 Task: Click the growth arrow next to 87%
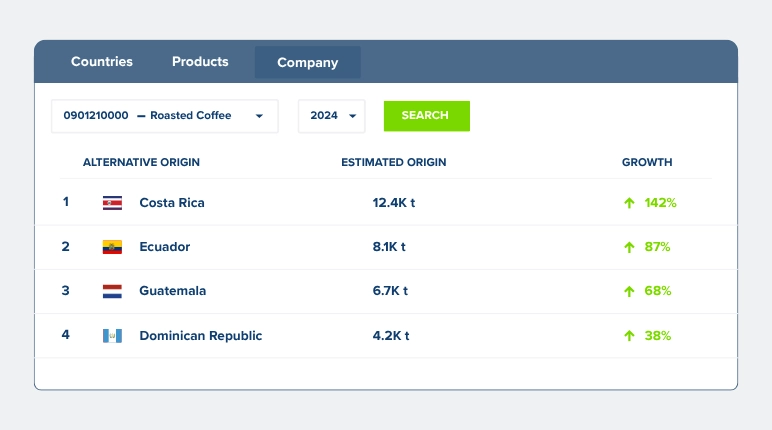(629, 247)
